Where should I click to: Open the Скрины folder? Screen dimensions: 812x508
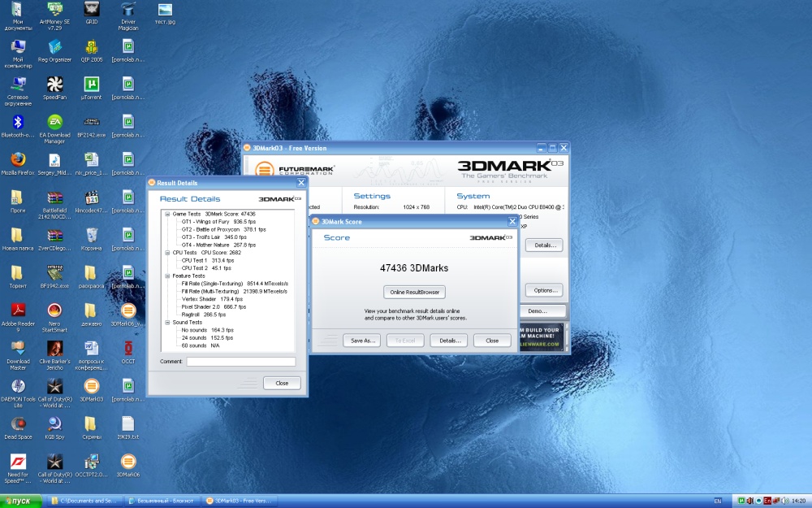[x=92, y=428]
